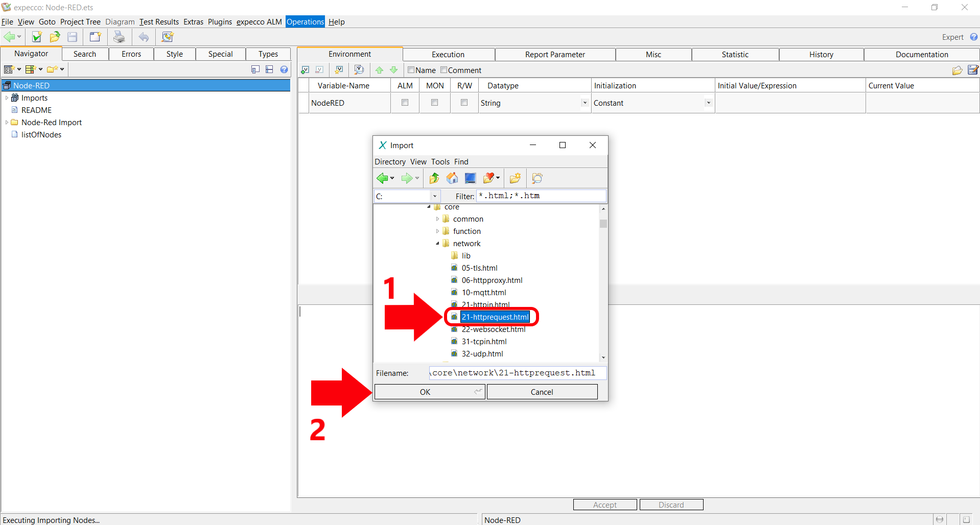Enable the Name checkbox
Viewport: 980px width, 525px height.
point(411,70)
